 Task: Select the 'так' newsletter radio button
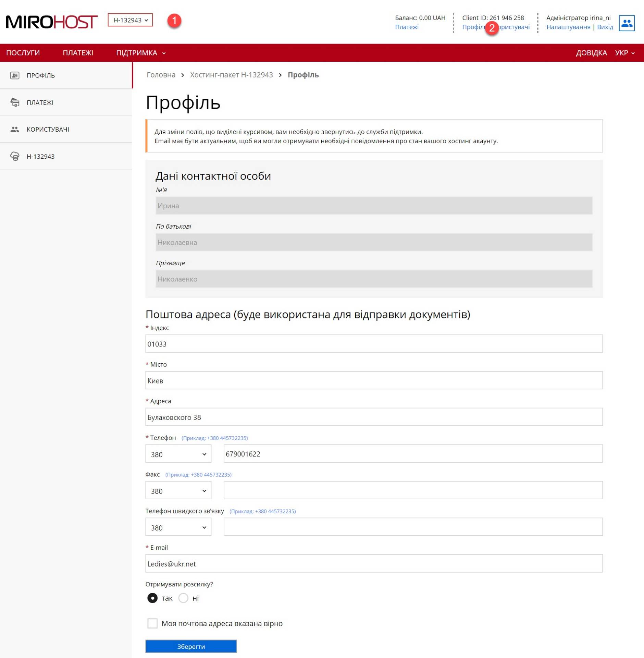152,598
